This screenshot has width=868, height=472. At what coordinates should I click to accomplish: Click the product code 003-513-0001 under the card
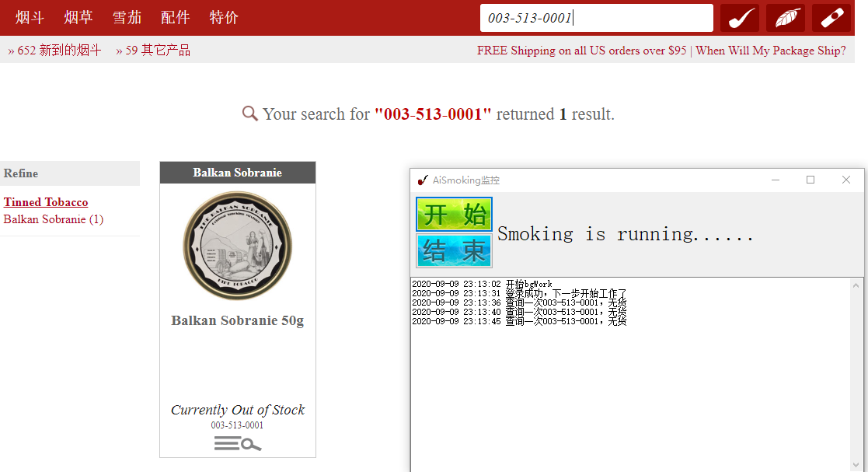(237, 425)
